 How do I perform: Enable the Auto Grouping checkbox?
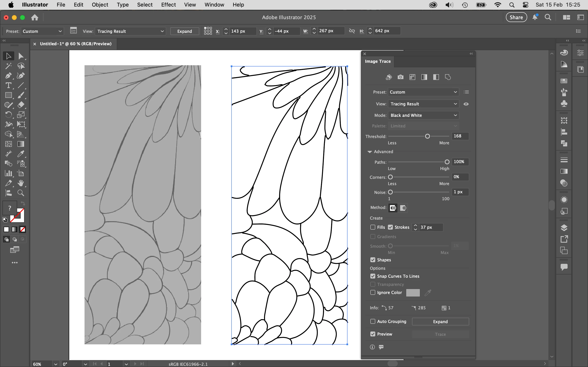pyautogui.click(x=373, y=321)
